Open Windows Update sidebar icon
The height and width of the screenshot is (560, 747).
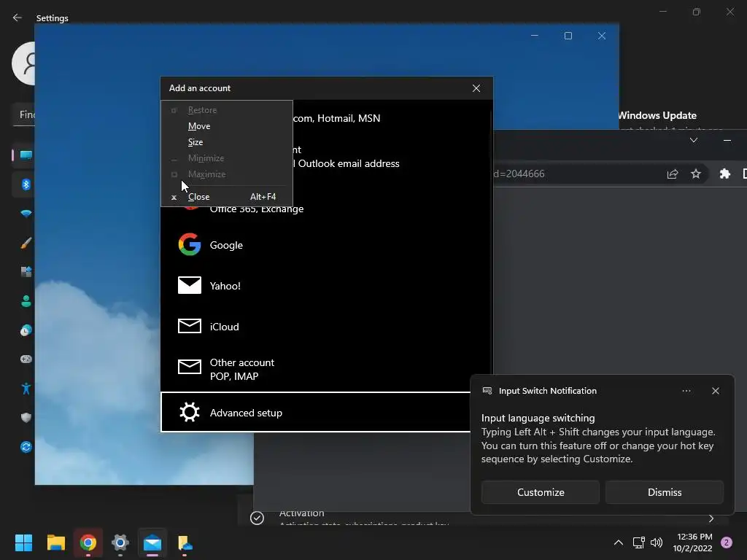pyautogui.click(x=26, y=447)
